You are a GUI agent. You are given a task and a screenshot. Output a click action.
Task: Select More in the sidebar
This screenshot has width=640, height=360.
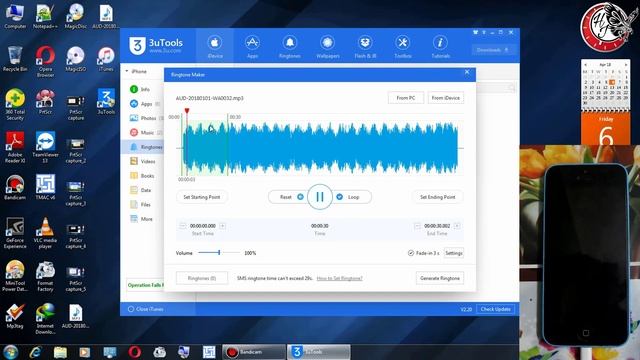coord(141,219)
